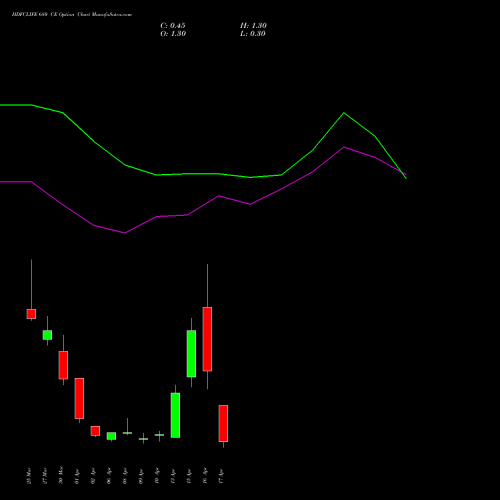Image resolution: width=500 pixels, height=500 pixels.
Task: Click the small red candle above 02 Apr
Action: click(95, 431)
